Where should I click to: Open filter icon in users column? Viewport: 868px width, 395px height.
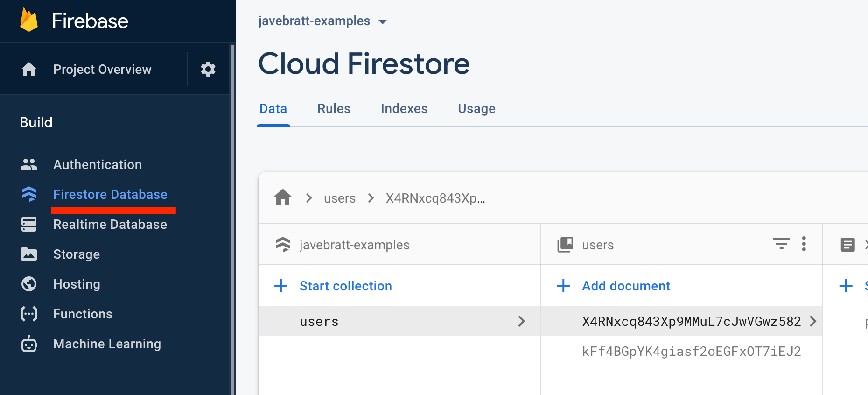point(781,244)
